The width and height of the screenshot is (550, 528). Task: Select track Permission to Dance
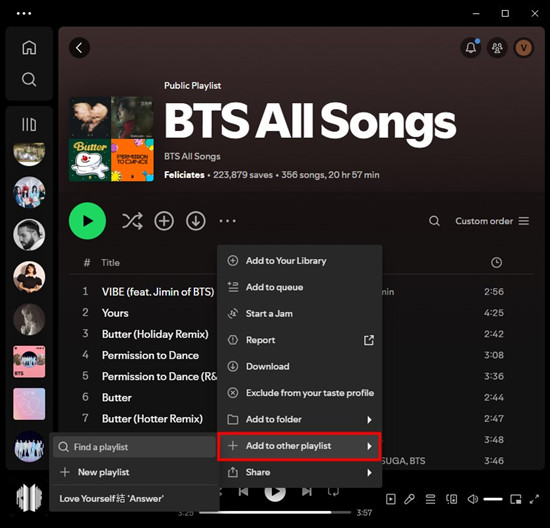tap(150, 355)
